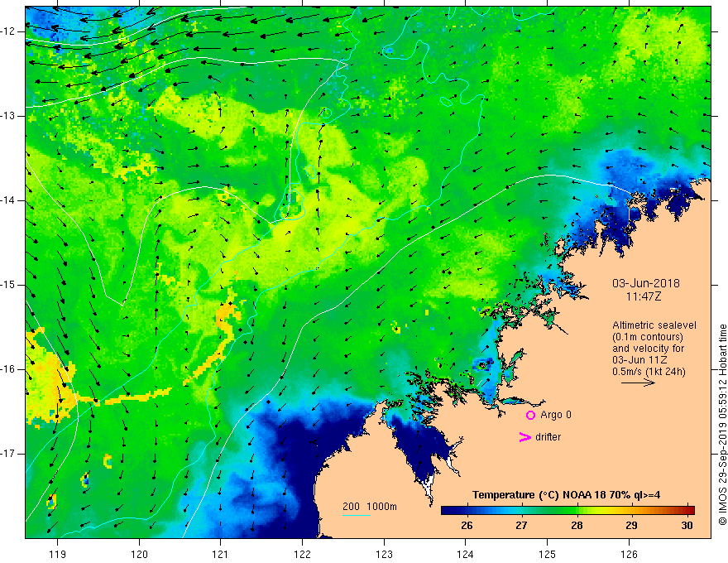Image resolution: width=728 pixels, height=563 pixels.
Task: Click the magenta Argo circle legend marker
Action: coord(530,415)
